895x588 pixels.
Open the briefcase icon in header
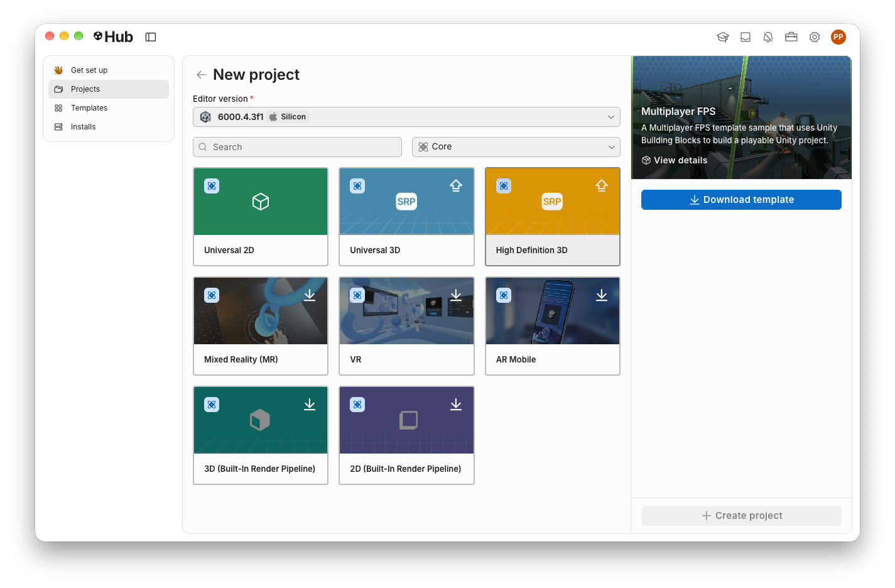click(791, 37)
